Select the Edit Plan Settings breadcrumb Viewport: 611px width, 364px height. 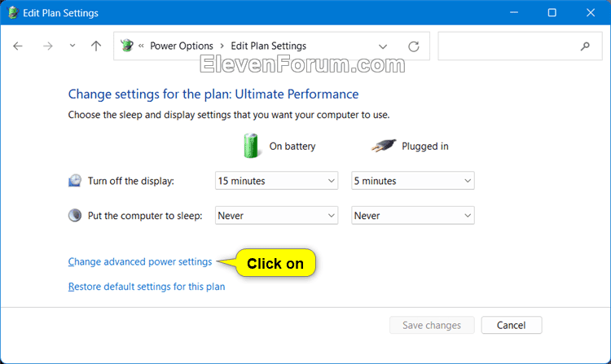pos(269,46)
